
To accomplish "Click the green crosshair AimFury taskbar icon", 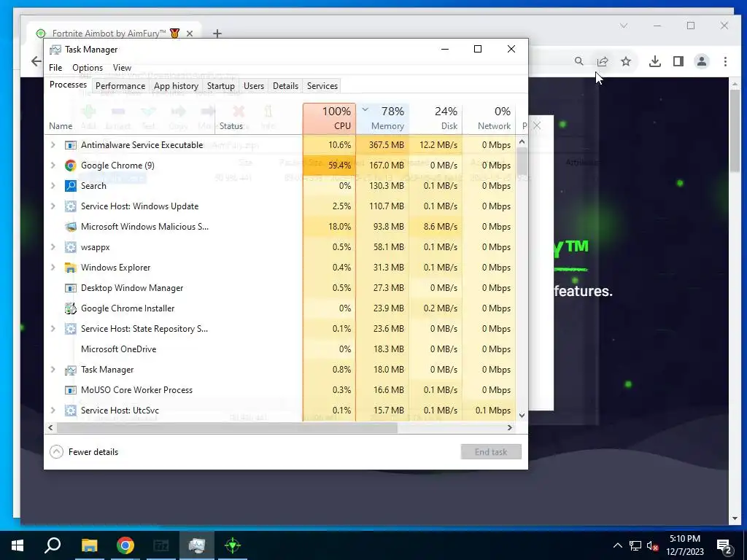I will [x=233, y=545].
